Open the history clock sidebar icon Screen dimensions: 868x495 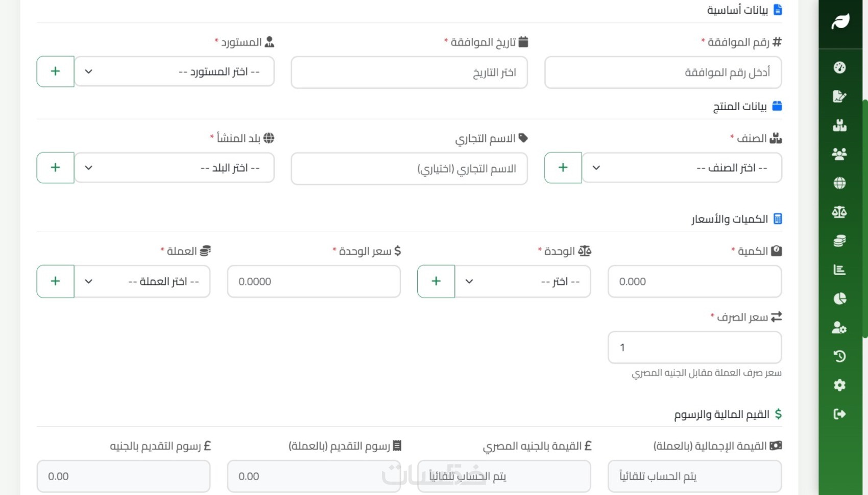click(839, 356)
